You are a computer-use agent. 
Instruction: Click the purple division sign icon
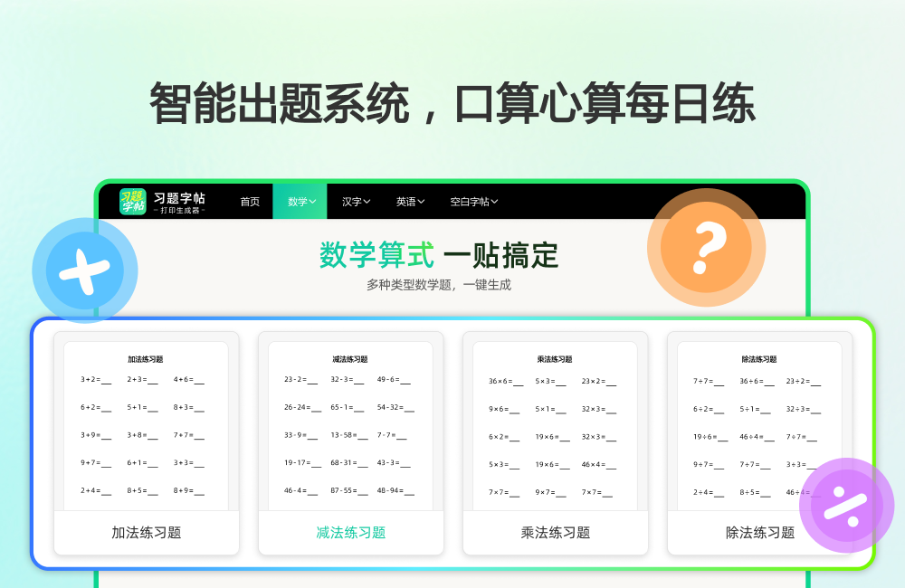tap(845, 507)
